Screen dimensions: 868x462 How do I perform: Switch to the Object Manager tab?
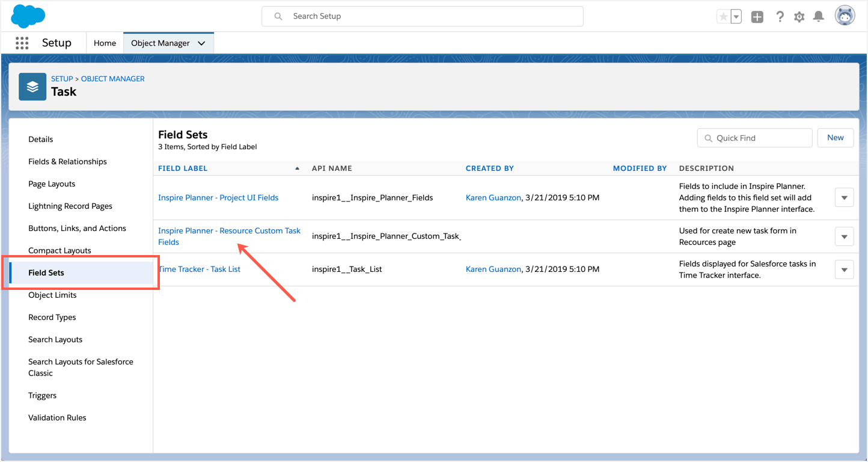click(x=161, y=43)
